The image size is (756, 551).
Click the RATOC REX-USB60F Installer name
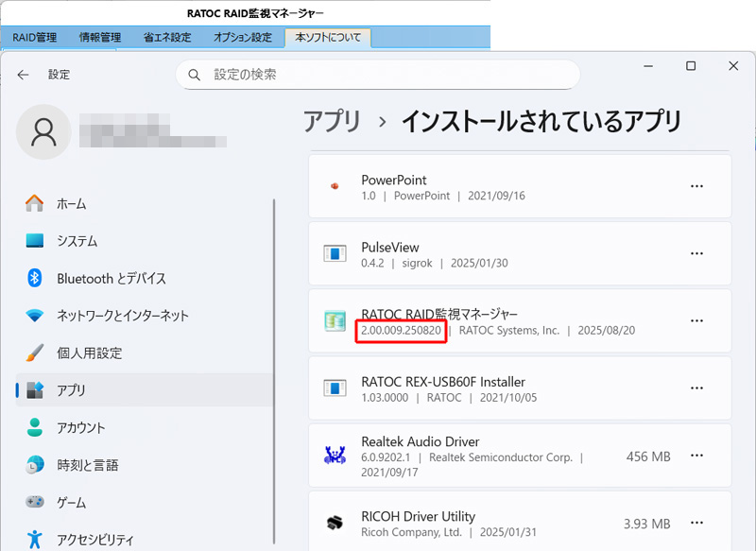443,382
